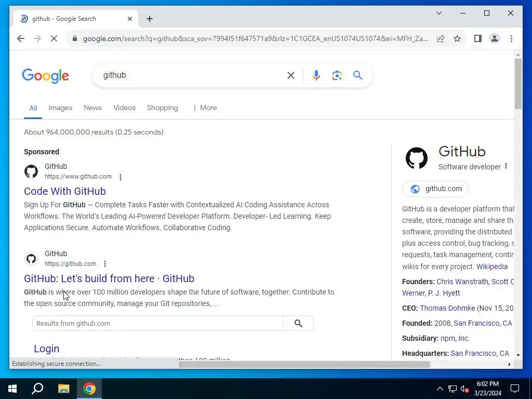532x399 pixels.
Task: Click sponsored GitHub favicon icon
Action: click(x=31, y=171)
